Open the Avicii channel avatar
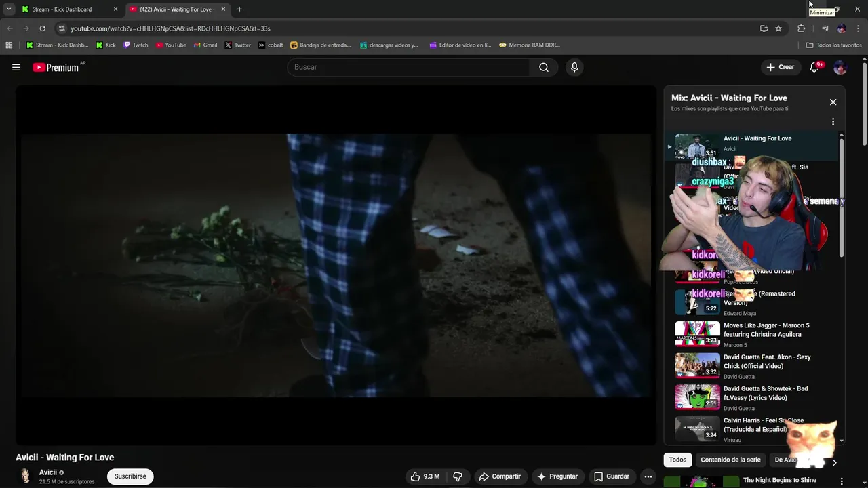 pyautogui.click(x=26, y=476)
